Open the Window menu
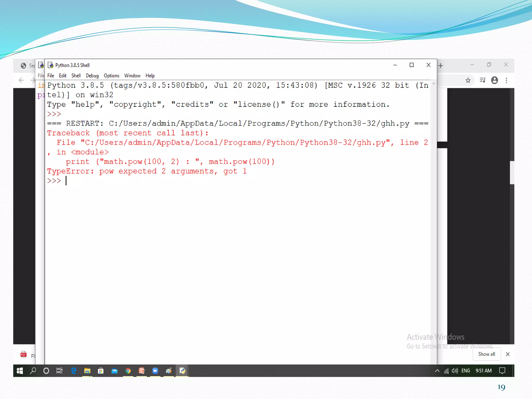The height and width of the screenshot is (399, 532). (132, 76)
